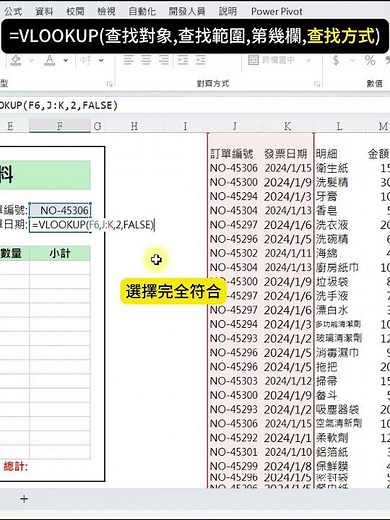Viewport: 390px width, 520px height.
Task: Open the font group dialog launcher
Action: click(x=109, y=84)
